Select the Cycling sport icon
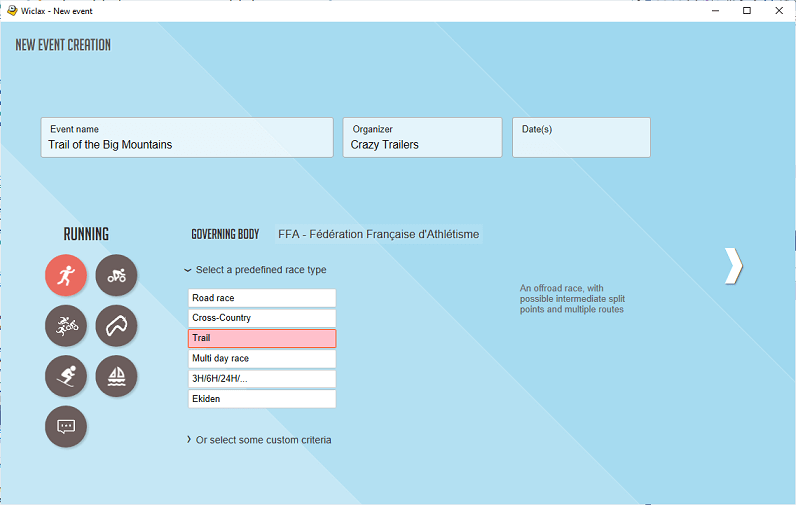This screenshot has height=505, width=796. [x=116, y=275]
